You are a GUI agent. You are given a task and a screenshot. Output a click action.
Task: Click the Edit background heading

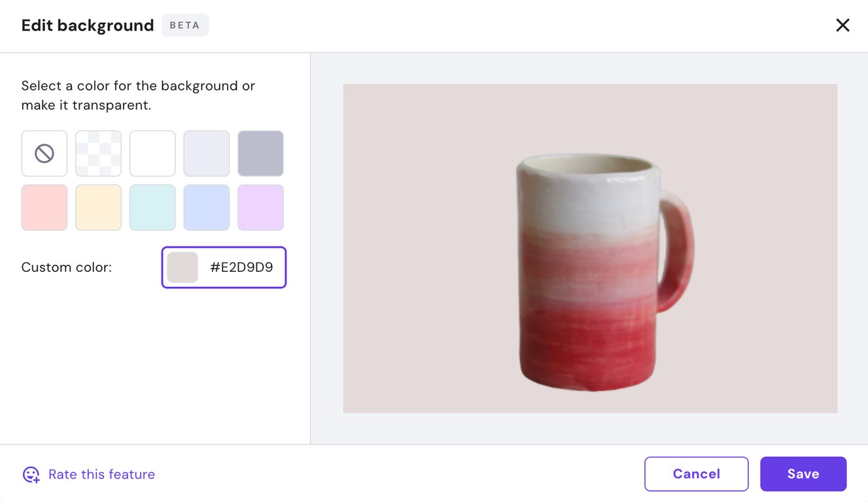click(x=88, y=25)
